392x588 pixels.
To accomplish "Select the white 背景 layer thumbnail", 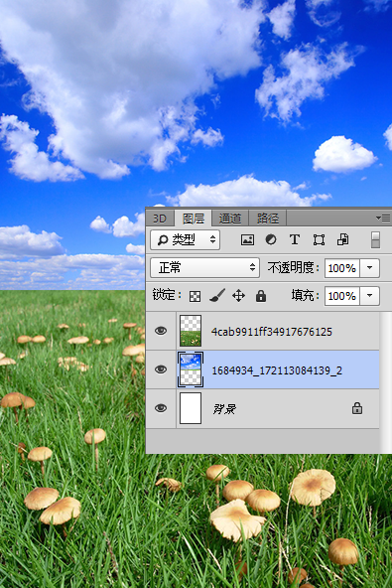I will 191,408.
